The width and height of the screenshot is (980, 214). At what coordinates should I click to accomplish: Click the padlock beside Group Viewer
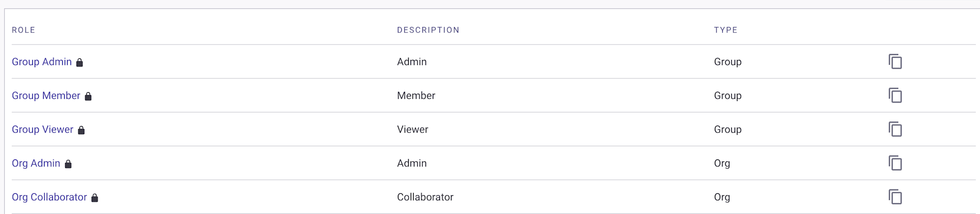(81, 130)
